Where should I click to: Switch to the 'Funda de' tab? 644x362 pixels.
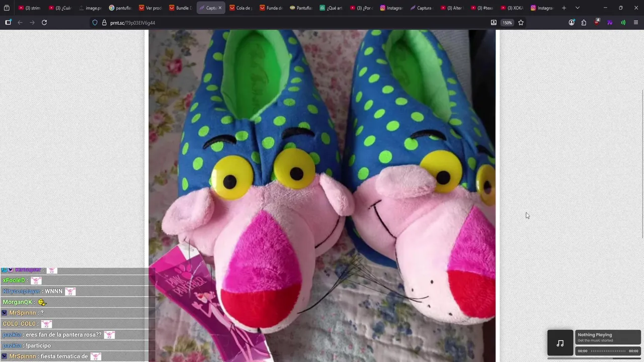(x=271, y=8)
